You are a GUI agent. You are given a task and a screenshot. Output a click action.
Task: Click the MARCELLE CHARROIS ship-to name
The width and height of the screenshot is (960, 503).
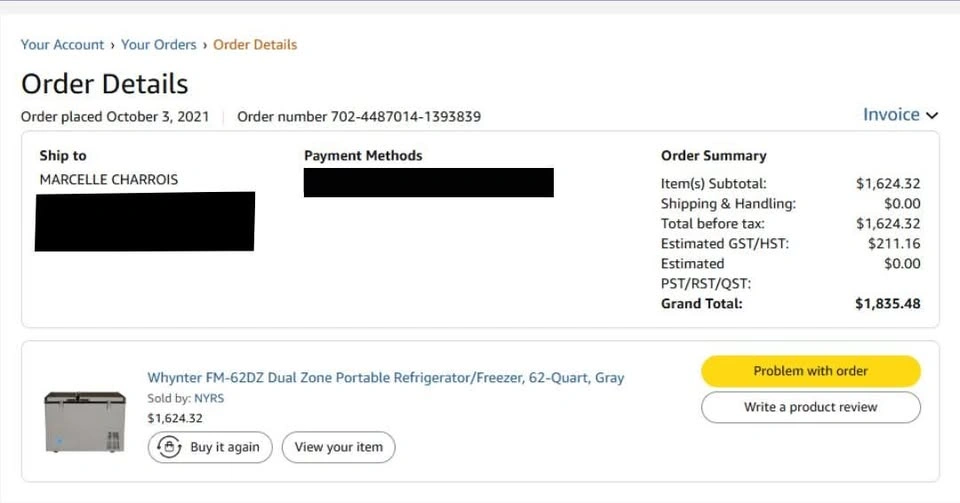pos(108,180)
